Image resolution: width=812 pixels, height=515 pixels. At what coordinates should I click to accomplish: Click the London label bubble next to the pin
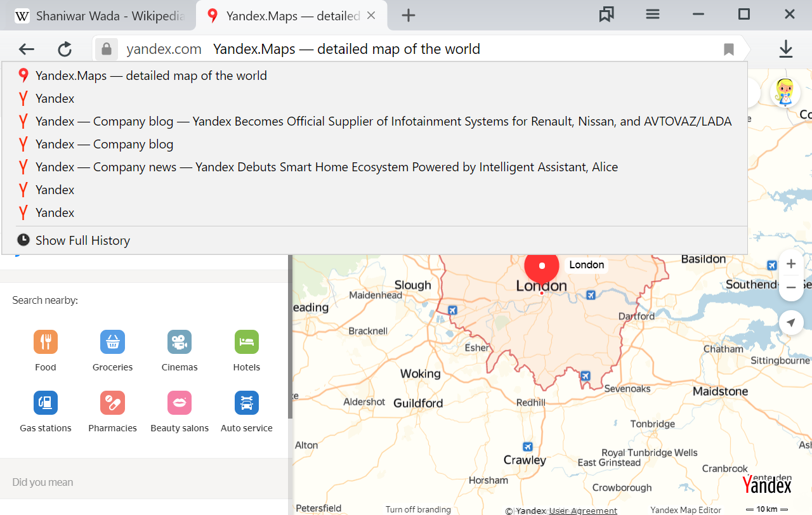coord(586,264)
